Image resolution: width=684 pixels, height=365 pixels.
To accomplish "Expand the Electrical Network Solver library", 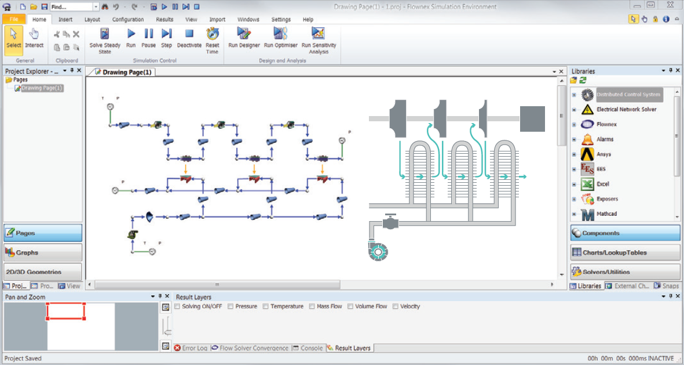I will (574, 109).
